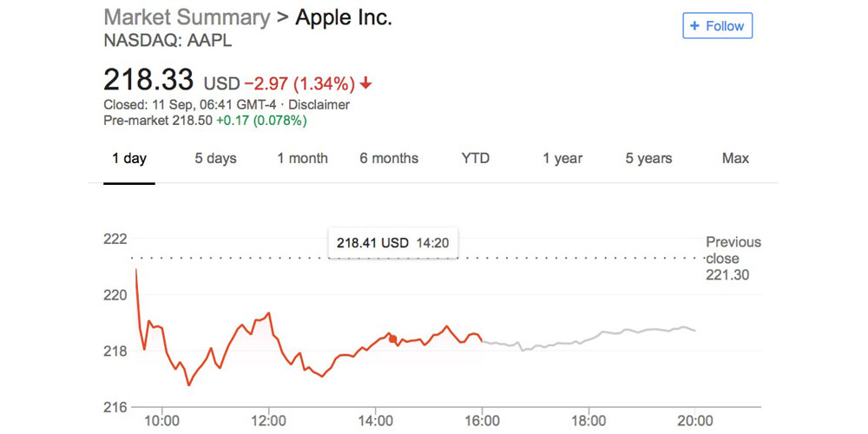Screen dimensions: 868x434
Task: Click the red data point on chart
Action: [392, 339]
